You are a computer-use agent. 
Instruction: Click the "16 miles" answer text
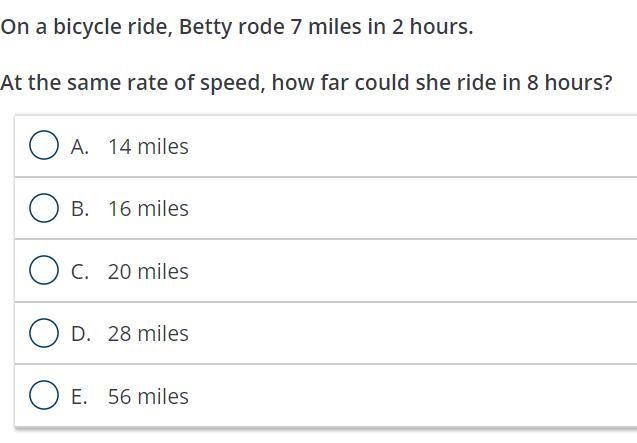click(148, 208)
